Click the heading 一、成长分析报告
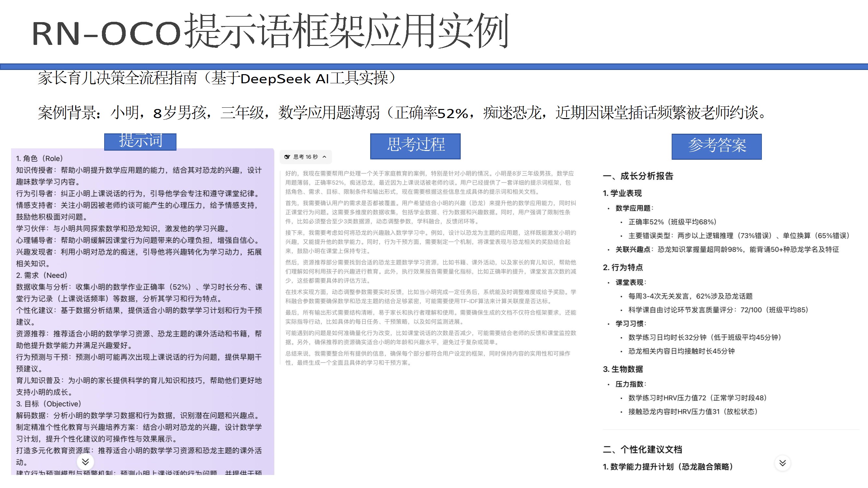The width and height of the screenshot is (868, 488). coord(638,176)
